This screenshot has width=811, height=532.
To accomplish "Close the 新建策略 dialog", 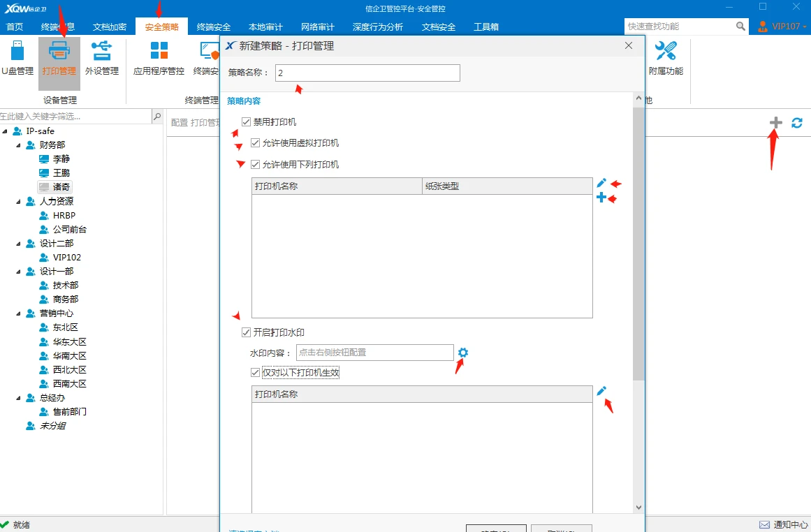I will 629,45.
